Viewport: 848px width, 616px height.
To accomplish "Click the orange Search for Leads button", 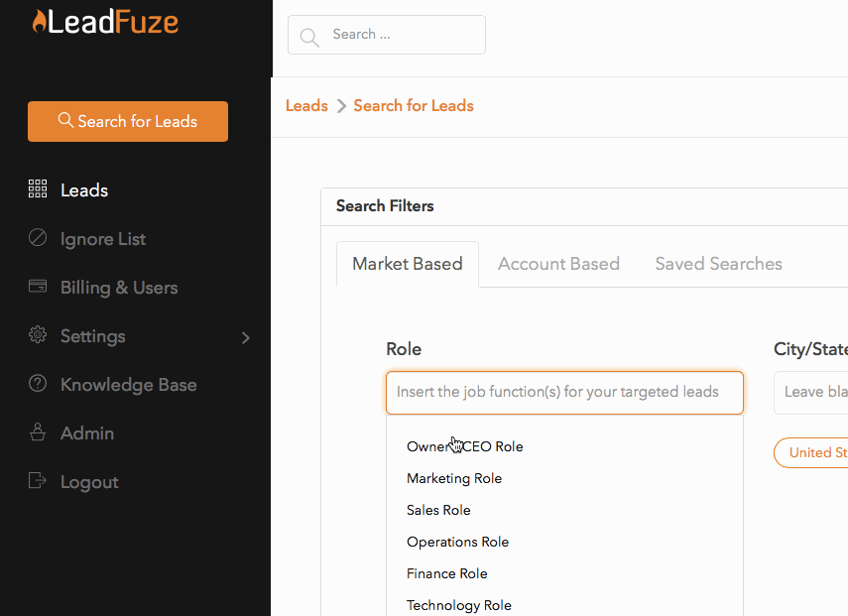I will (128, 121).
